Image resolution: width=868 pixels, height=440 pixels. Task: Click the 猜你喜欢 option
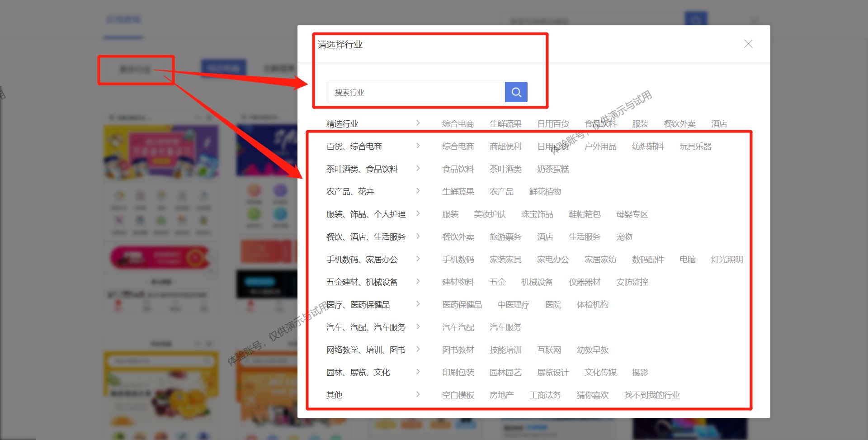(x=593, y=394)
